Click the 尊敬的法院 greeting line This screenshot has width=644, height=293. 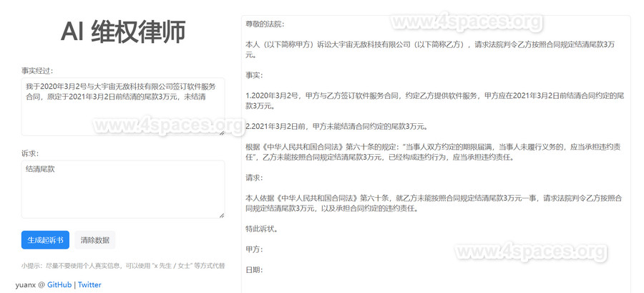click(265, 24)
